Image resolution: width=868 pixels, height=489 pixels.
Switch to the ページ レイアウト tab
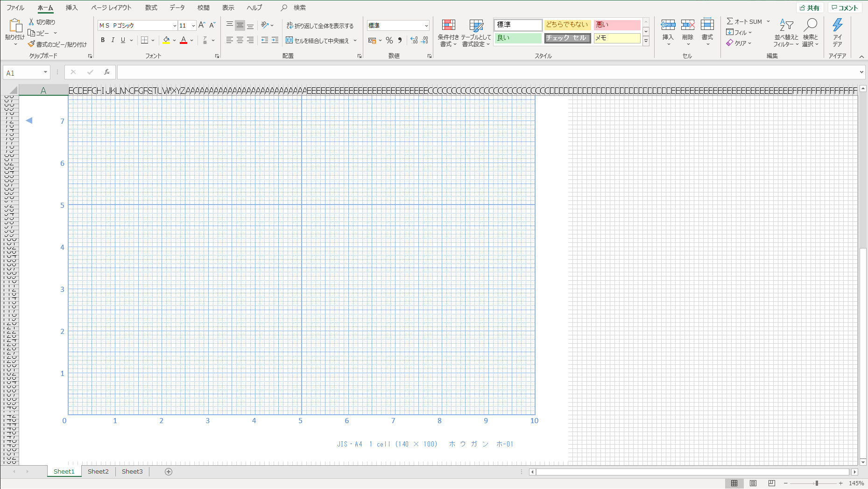tap(111, 7)
